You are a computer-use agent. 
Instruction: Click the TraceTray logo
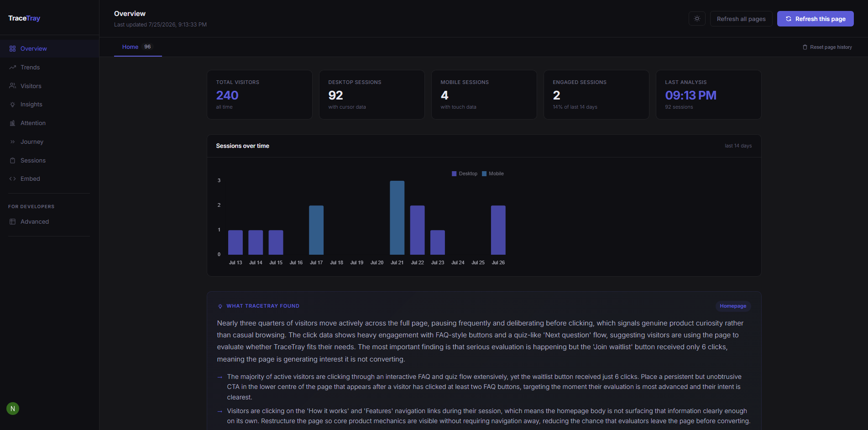[x=24, y=18]
